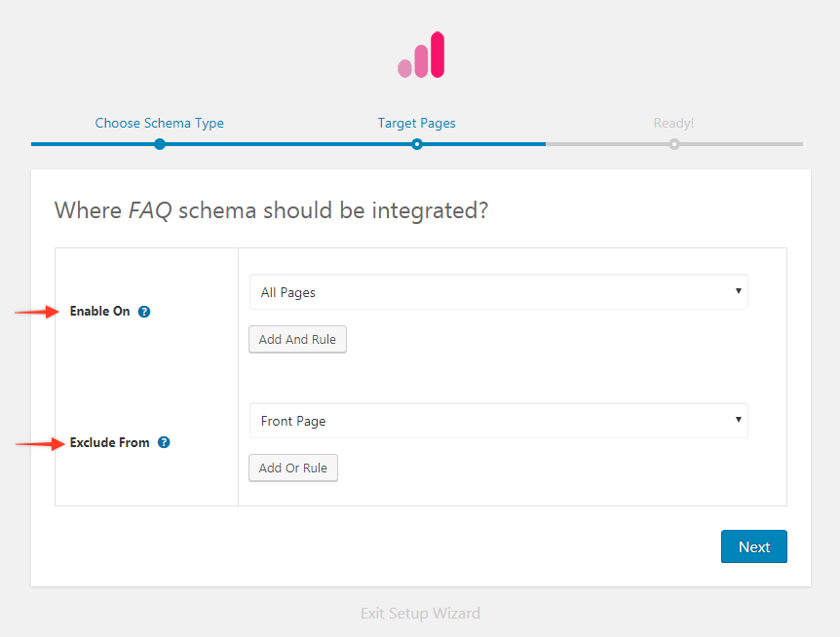Click the FAQ schema heading text
Screen dimensions: 840x637
271,210
